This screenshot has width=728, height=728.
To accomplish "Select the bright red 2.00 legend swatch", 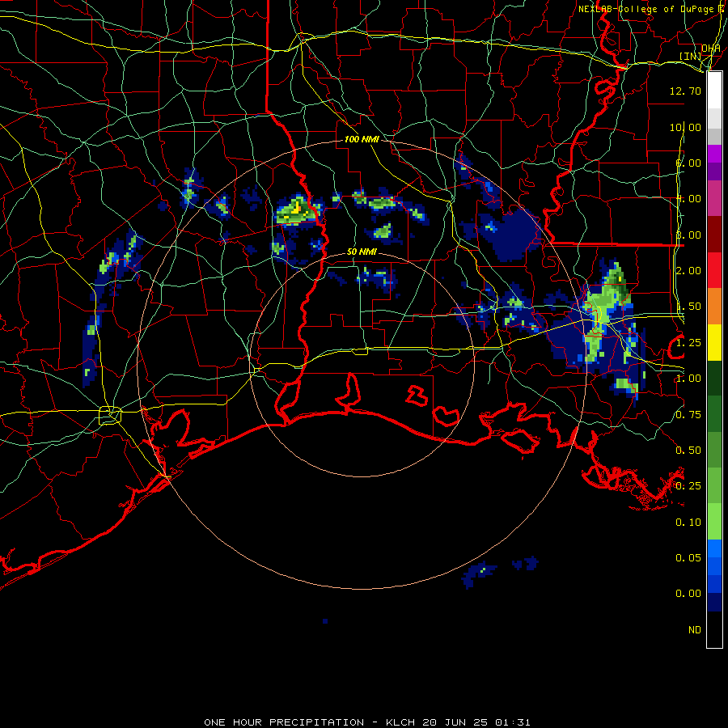I will (x=714, y=270).
